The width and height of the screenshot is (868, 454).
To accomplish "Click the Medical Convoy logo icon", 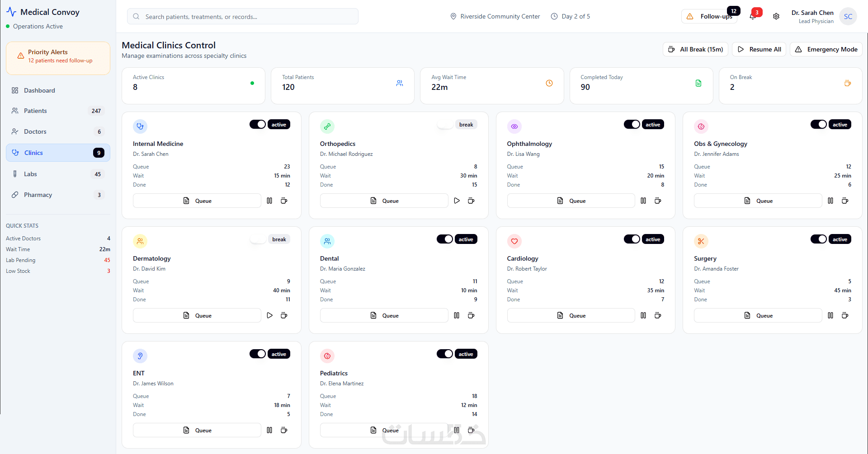I will (11, 12).
